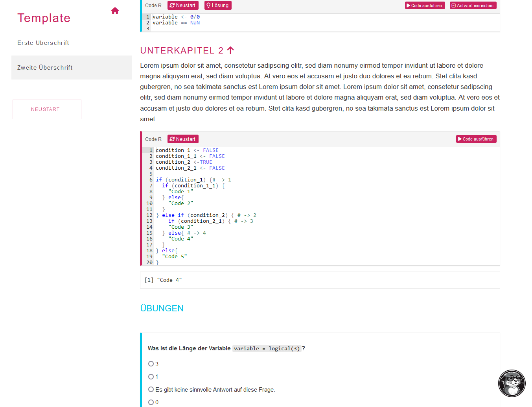This screenshot has width=532, height=407.
Task: Run the condition code with Code ausführen
Action: [476, 139]
